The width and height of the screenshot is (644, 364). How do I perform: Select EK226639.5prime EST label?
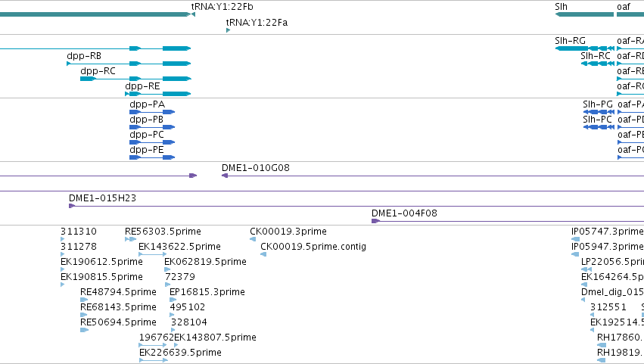180,353
